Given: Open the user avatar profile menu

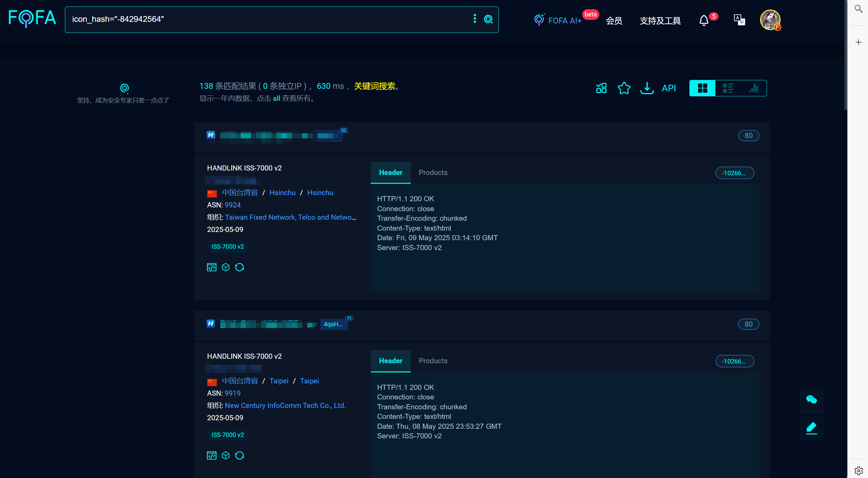Looking at the screenshot, I should coord(770,20).
